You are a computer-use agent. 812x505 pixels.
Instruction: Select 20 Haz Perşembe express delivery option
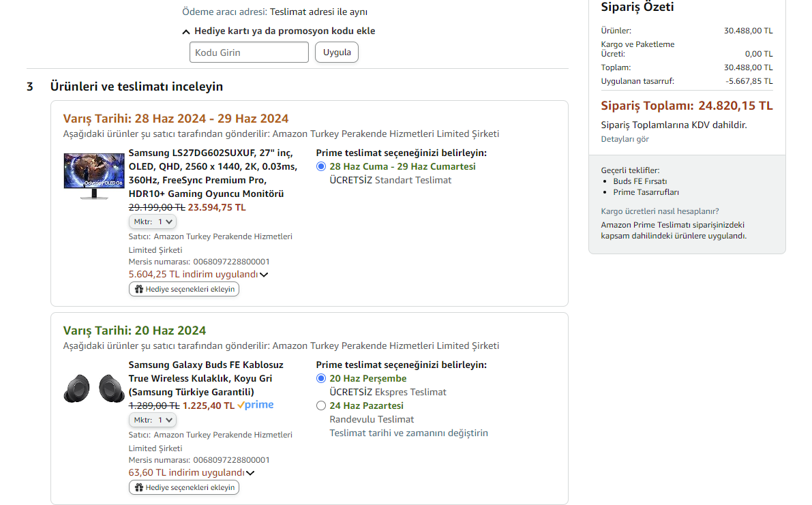pyautogui.click(x=321, y=378)
